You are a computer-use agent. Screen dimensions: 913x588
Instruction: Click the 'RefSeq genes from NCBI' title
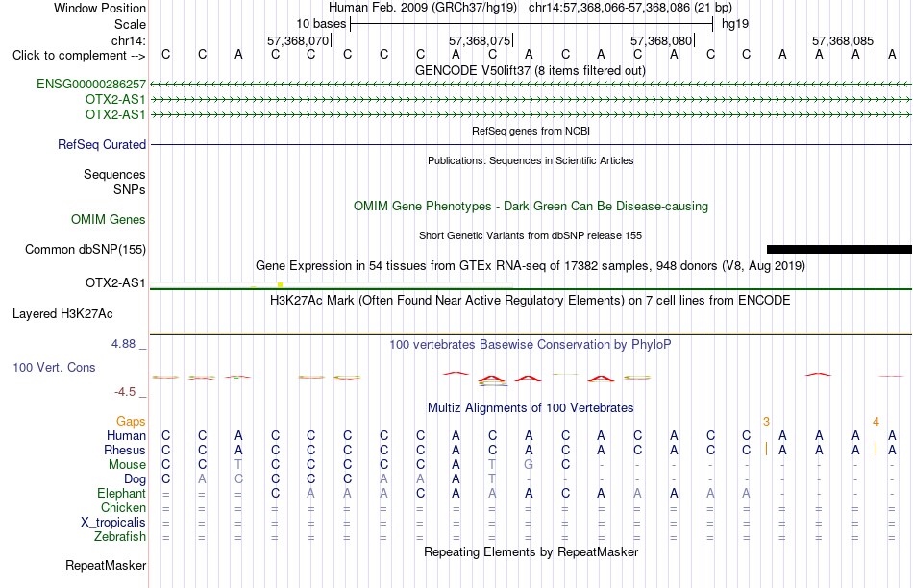point(531,131)
